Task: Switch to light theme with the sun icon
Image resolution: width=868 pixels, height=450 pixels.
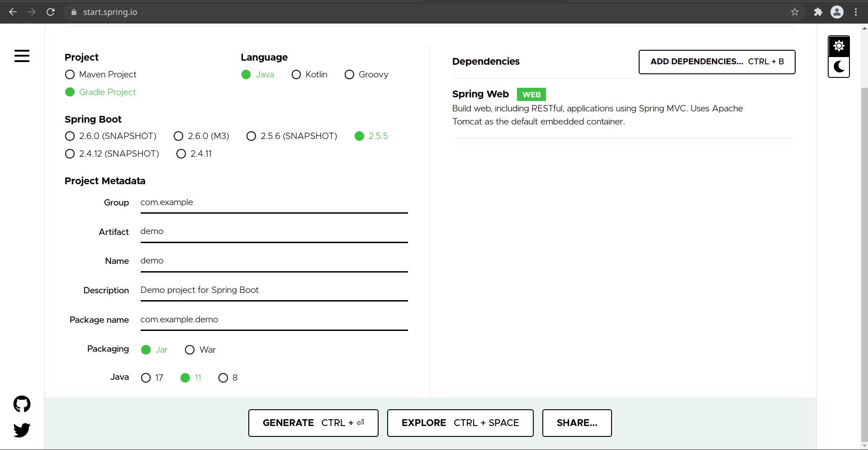Action: click(839, 45)
